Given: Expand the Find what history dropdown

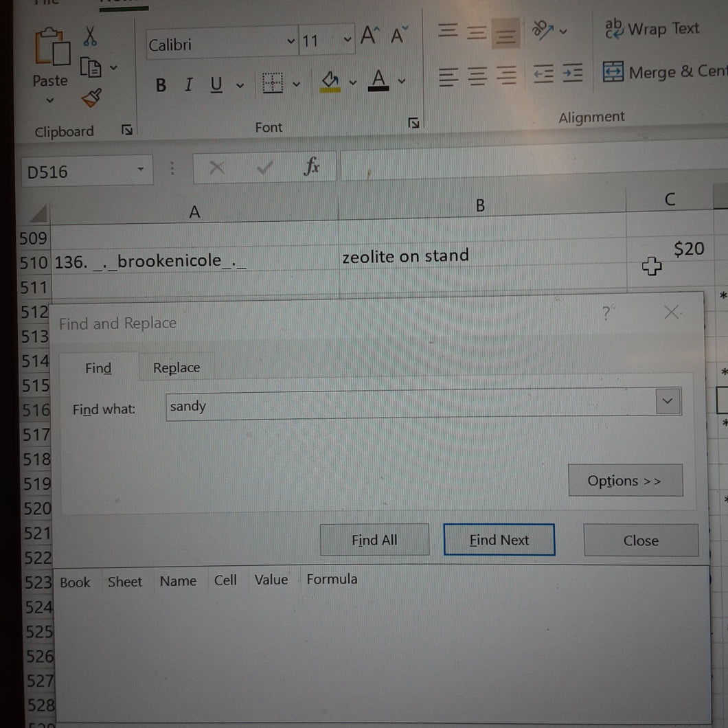Looking at the screenshot, I should coord(668,401).
